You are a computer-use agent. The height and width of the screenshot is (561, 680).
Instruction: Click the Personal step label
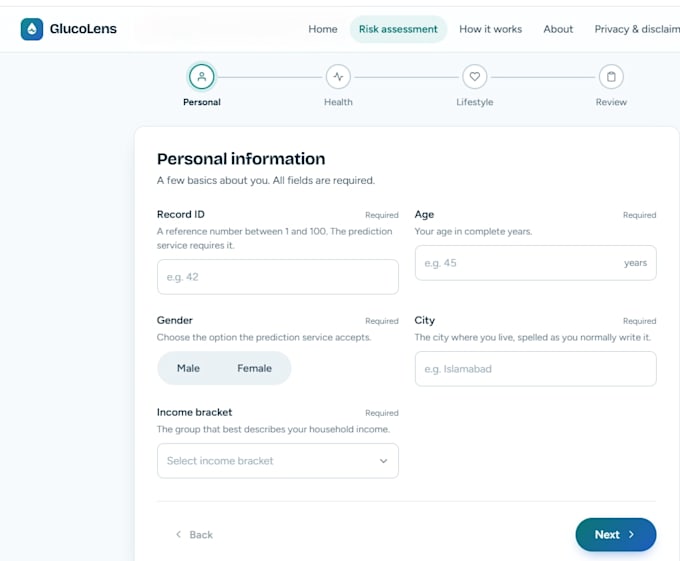(202, 102)
